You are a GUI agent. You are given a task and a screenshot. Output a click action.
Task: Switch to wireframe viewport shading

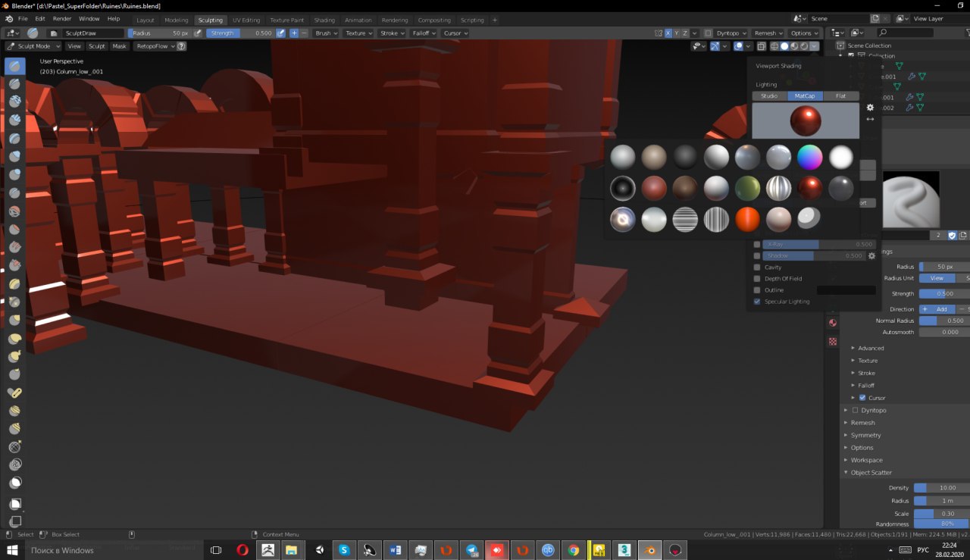[774, 46]
